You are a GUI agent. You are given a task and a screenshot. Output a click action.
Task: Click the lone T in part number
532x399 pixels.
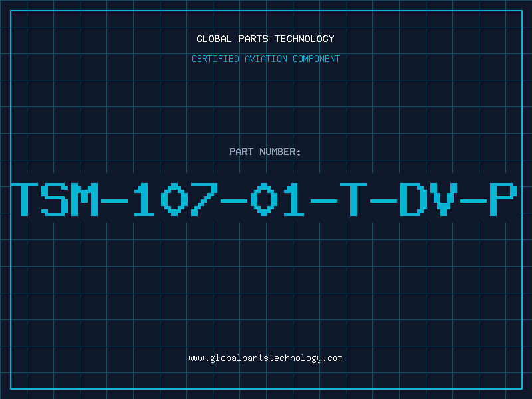(354, 199)
